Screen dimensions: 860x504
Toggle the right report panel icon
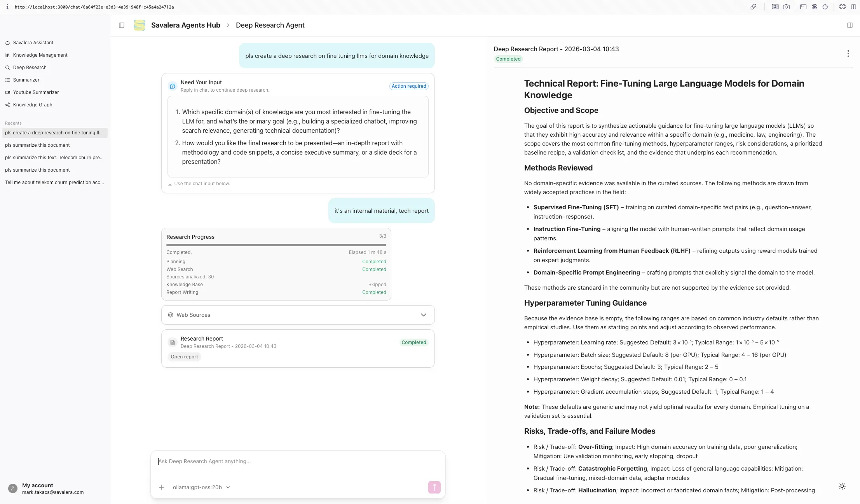tap(850, 25)
